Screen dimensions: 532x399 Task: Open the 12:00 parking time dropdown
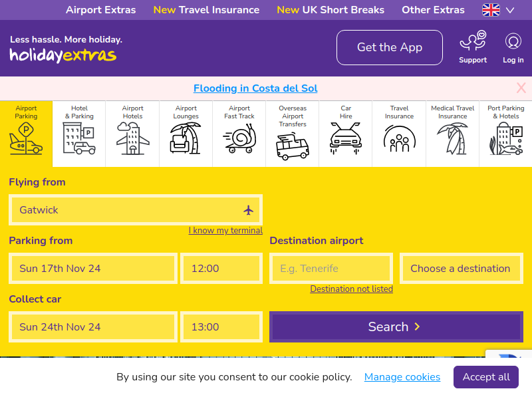pos(221,269)
